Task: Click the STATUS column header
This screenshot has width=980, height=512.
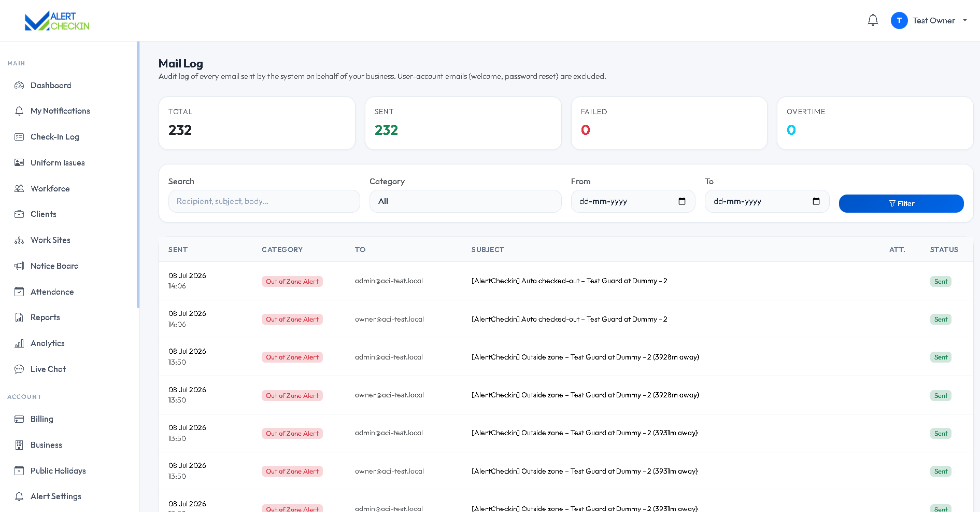Action: click(944, 250)
